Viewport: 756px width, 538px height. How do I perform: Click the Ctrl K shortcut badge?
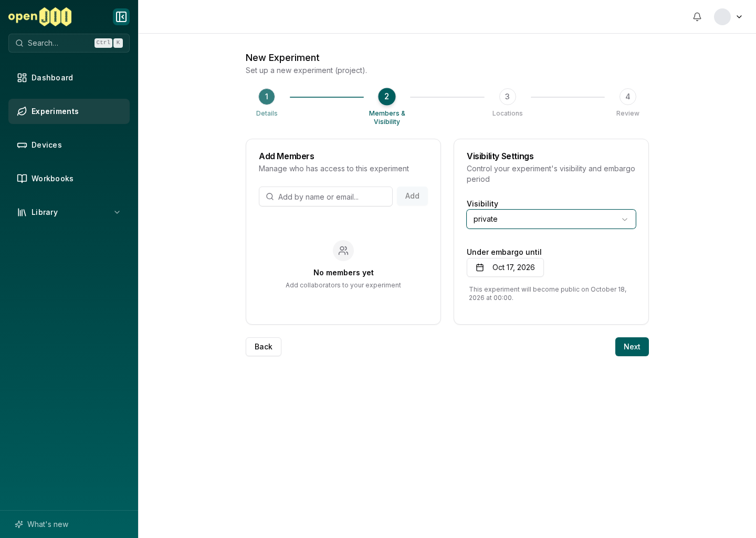[109, 43]
